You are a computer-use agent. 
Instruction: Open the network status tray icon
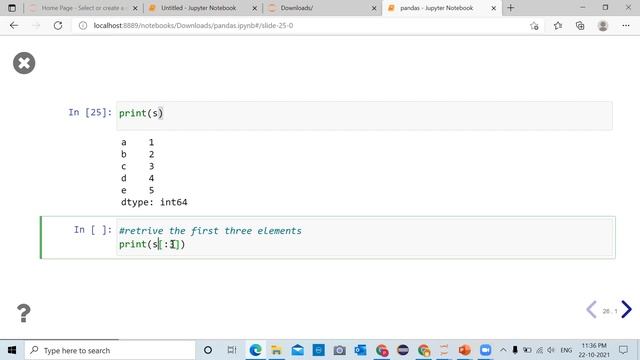(539, 350)
